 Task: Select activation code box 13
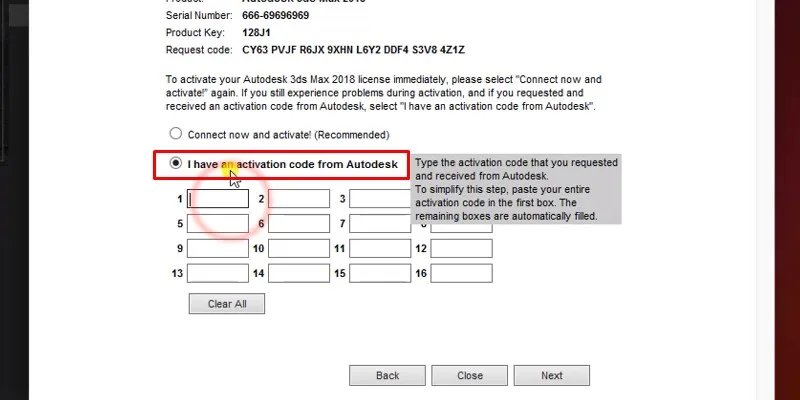click(218, 273)
